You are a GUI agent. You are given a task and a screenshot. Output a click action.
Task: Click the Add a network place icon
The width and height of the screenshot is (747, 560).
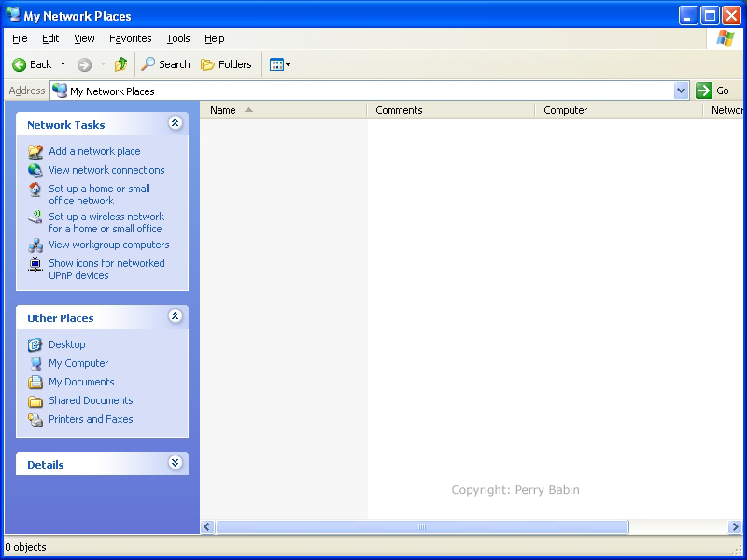coord(35,151)
